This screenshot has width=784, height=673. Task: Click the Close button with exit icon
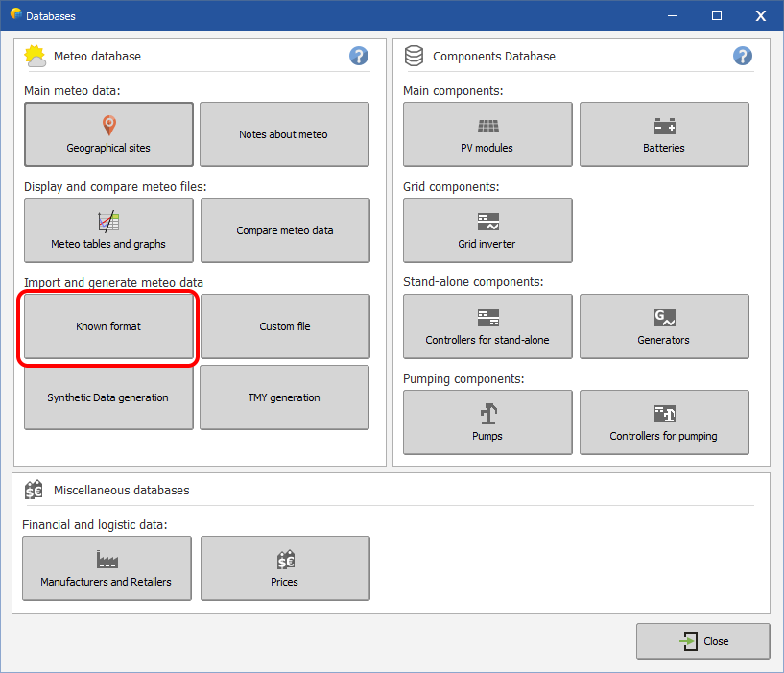click(702, 641)
